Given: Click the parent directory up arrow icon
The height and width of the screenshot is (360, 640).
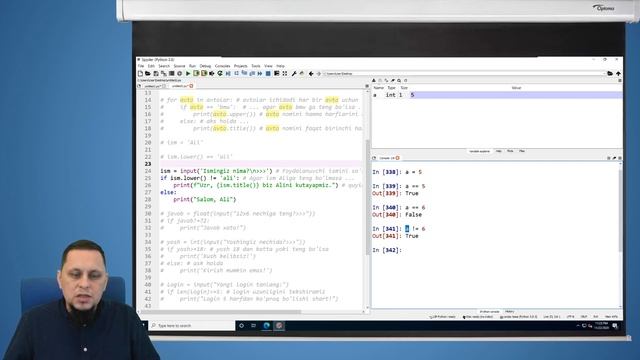Looking at the screenshot, I should click(618, 73).
